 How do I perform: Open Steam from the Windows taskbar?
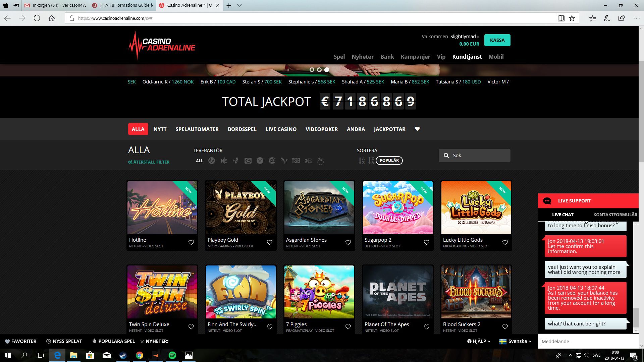[x=123, y=355]
